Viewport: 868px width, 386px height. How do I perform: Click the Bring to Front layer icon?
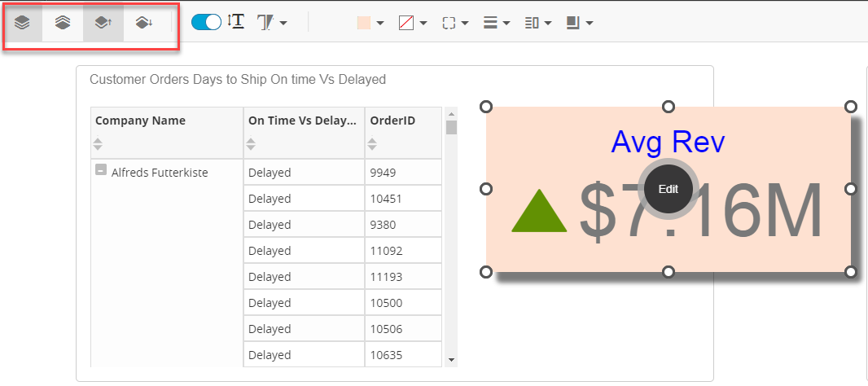23,23
